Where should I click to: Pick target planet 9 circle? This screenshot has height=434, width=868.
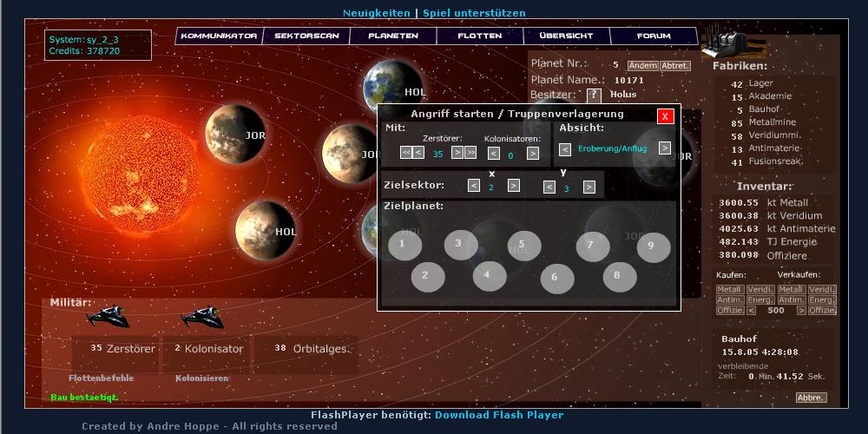(654, 247)
